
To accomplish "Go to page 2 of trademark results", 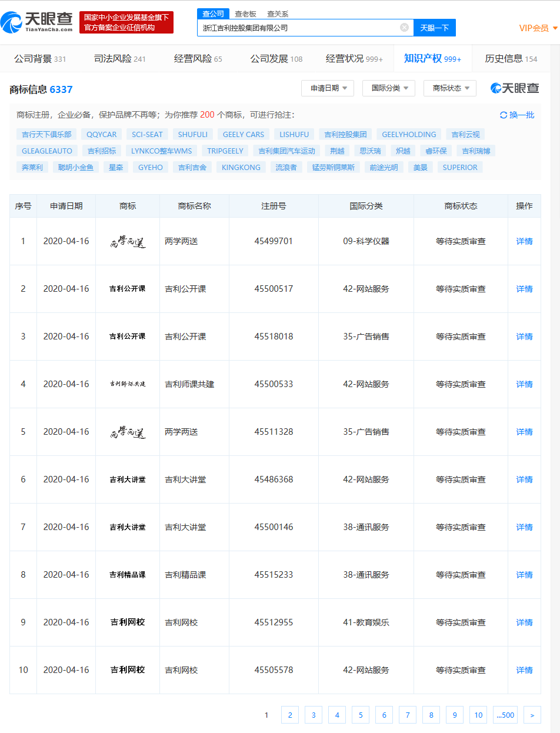I will pyautogui.click(x=289, y=715).
